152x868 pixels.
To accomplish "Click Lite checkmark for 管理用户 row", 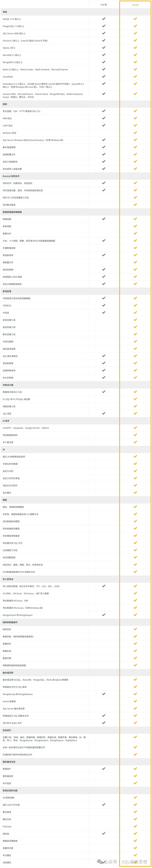I will [x=104, y=769].
